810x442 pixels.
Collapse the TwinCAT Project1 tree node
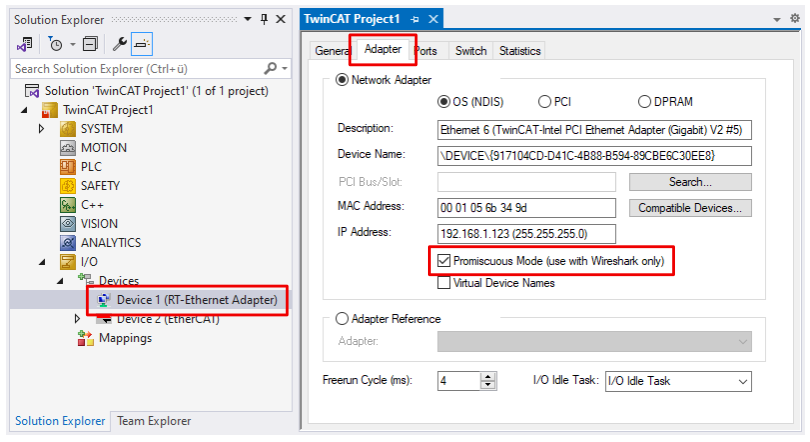pos(24,110)
